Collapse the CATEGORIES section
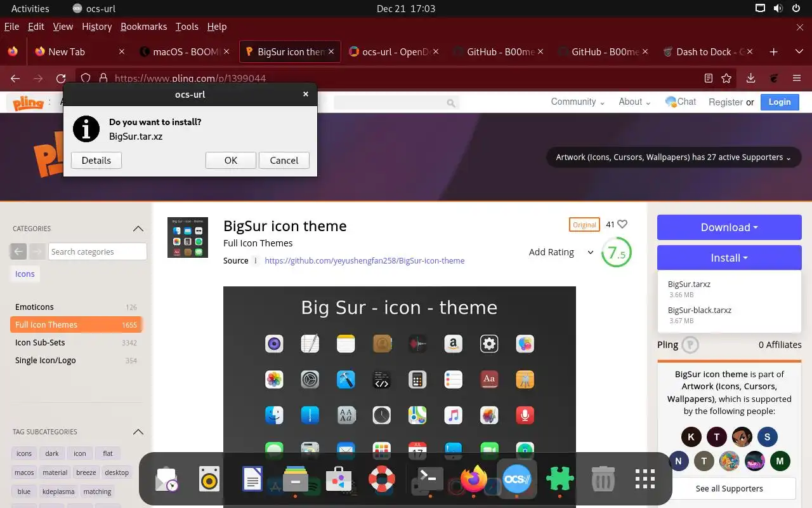This screenshot has width=812, height=508. 138,229
